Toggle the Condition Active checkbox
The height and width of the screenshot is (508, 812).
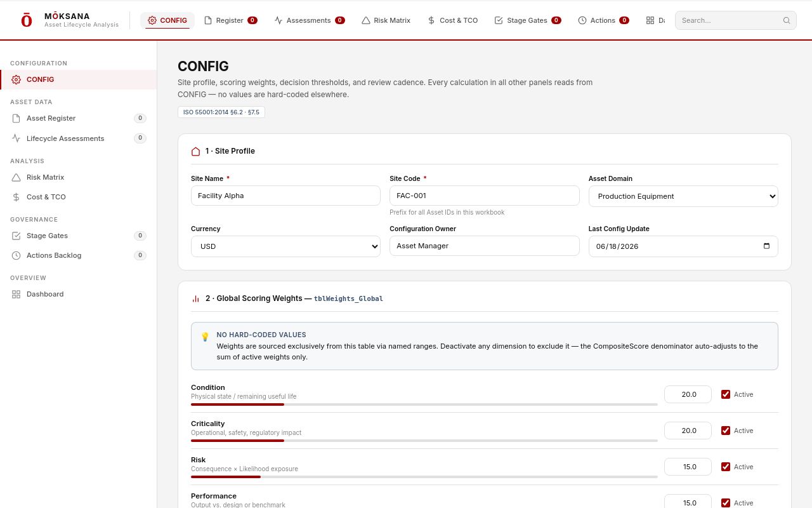click(x=726, y=394)
